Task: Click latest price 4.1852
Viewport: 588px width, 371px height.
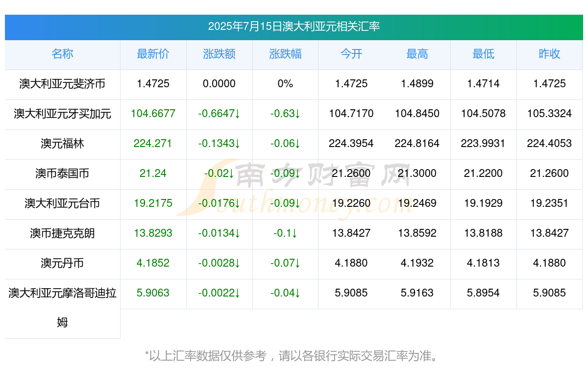Action: coord(153,263)
